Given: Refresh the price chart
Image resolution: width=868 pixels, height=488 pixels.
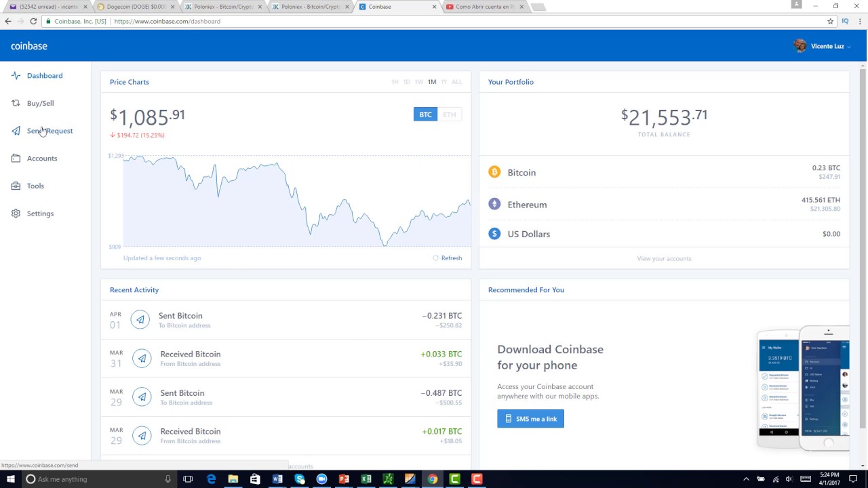Looking at the screenshot, I should (x=448, y=258).
